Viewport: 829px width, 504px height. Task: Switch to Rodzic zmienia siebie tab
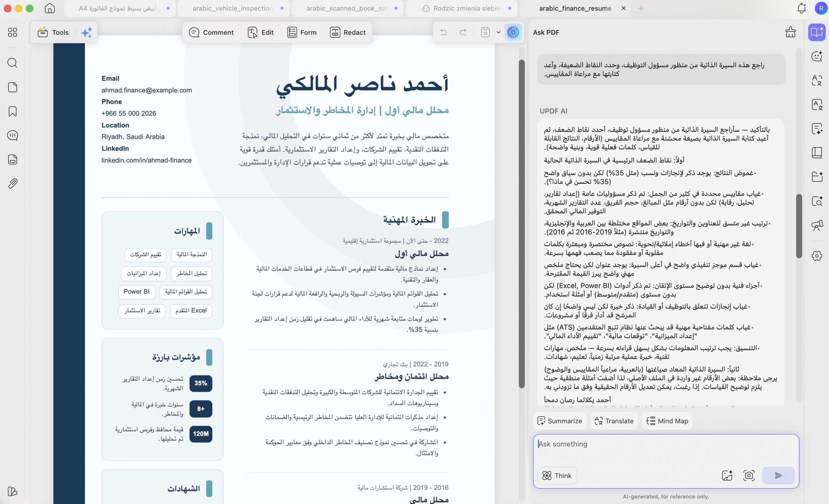point(461,8)
